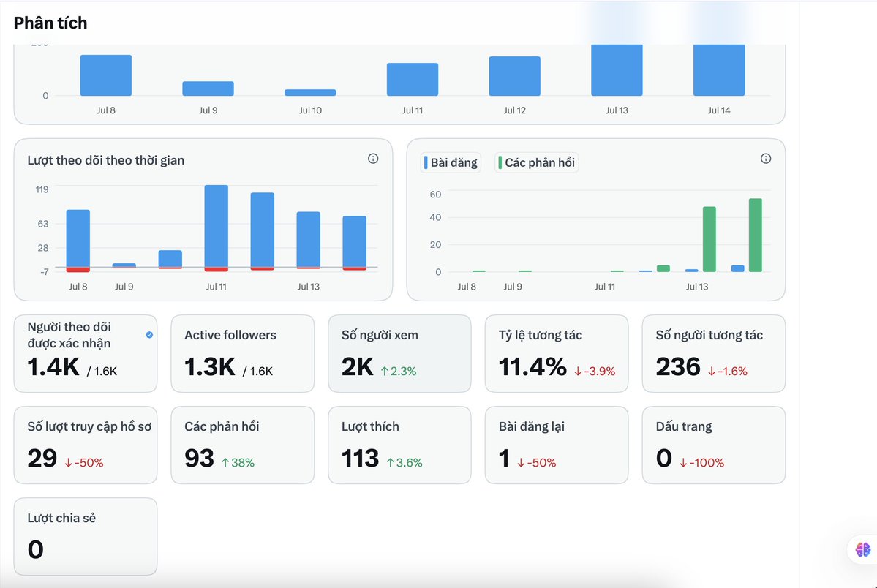Click Jul 10 bar in top chart
877x588 pixels.
(310, 92)
